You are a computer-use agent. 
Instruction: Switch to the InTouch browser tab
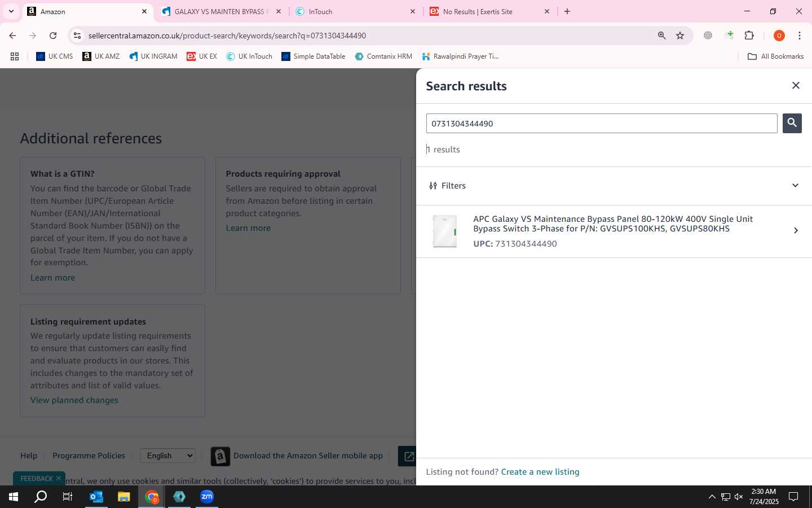355,11
